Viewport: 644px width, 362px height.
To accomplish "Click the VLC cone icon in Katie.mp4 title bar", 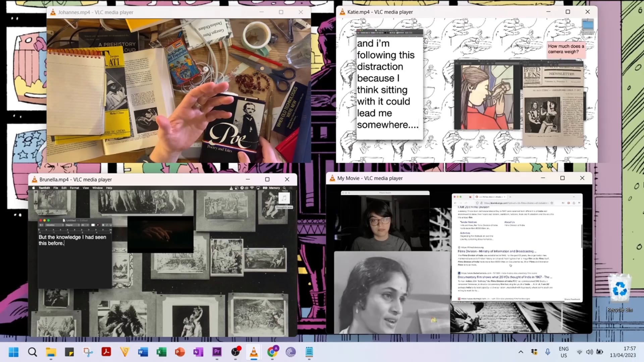I will pos(342,12).
